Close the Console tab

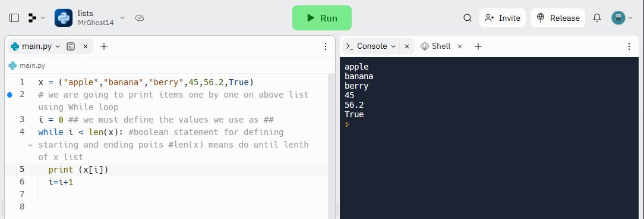[406, 46]
